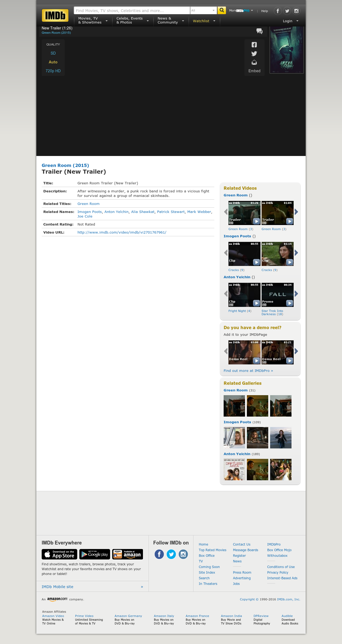
Task: Show next demo reels
Action: [x=296, y=351]
